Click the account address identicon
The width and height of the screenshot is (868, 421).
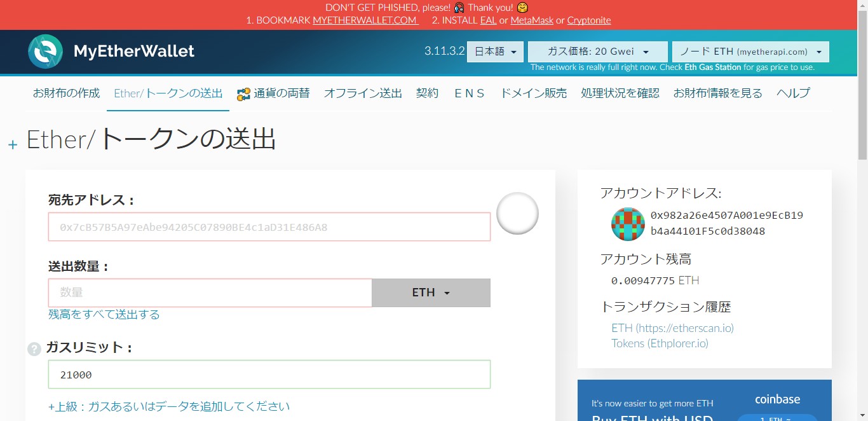coord(628,224)
